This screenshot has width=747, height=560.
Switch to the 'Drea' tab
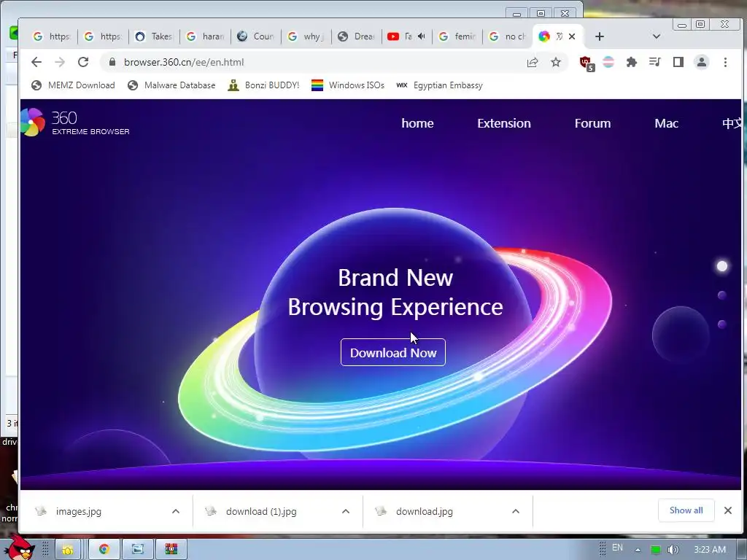(357, 36)
